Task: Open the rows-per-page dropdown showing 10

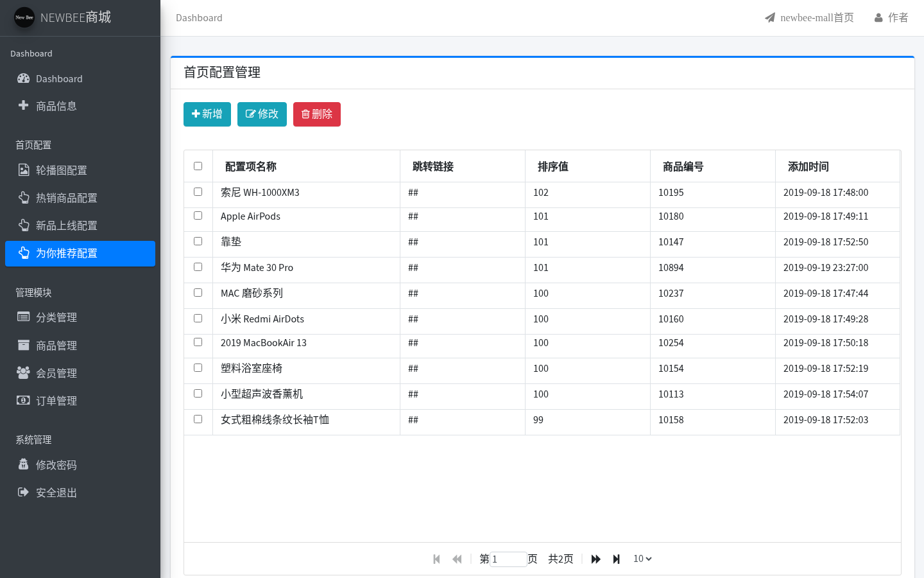Action: [x=642, y=559]
